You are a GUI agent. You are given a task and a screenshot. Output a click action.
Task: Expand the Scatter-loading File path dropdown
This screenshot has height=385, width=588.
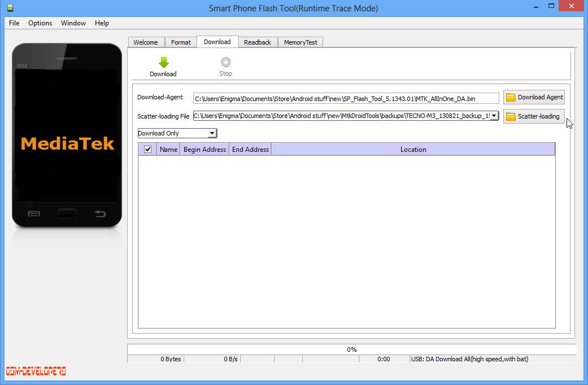(x=494, y=116)
